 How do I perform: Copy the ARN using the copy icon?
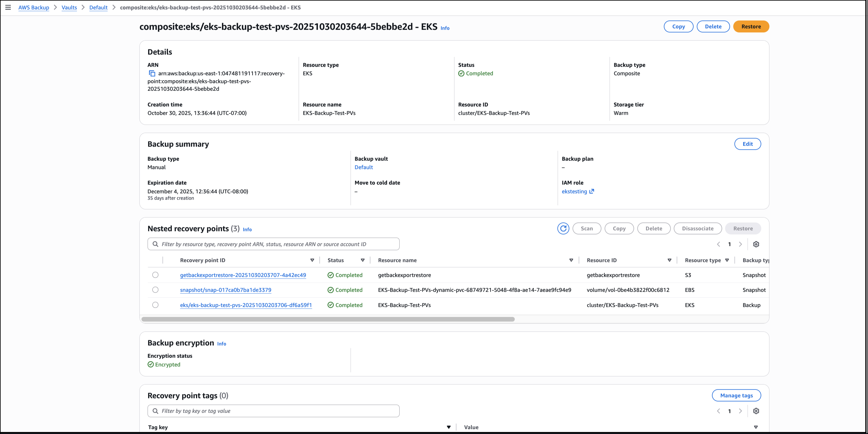152,73
